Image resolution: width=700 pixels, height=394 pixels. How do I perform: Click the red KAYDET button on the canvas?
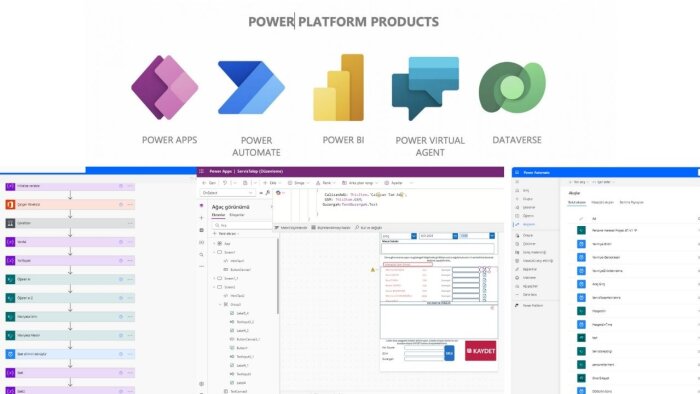(x=480, y=351)
